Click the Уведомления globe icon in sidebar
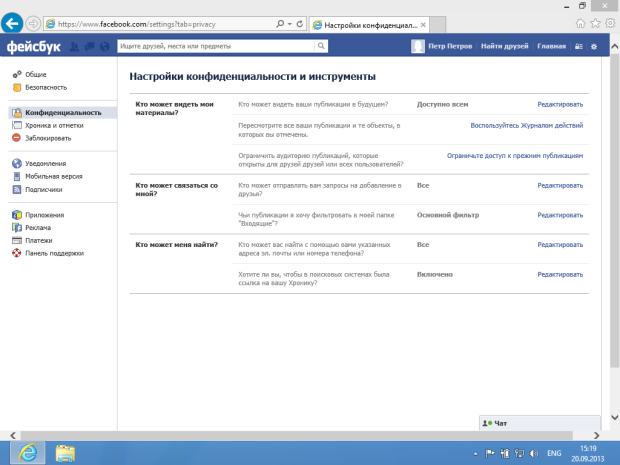This screenshot has width=620, height=465. [17, 163]
